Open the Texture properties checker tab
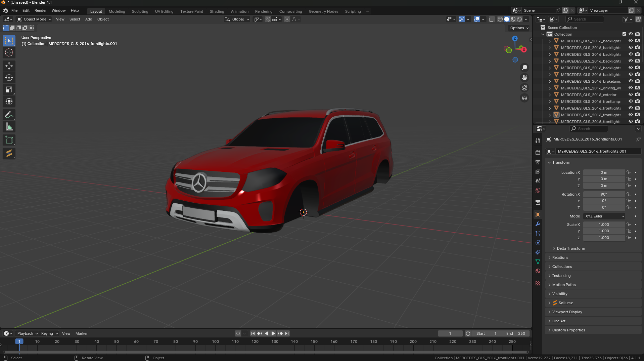This screenshot has height=361, width=644. (x=538, y=283)
